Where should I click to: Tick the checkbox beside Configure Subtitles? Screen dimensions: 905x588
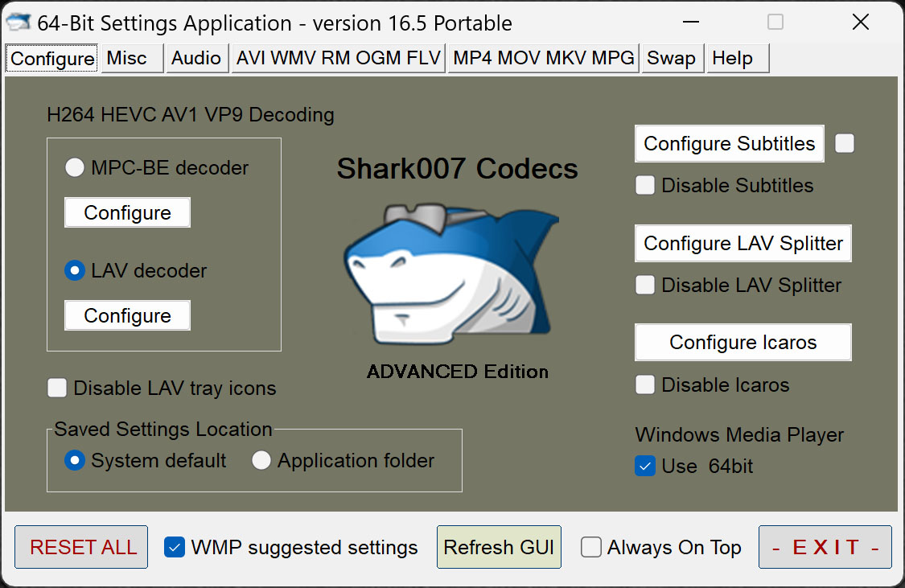click(x=845, y=144)
